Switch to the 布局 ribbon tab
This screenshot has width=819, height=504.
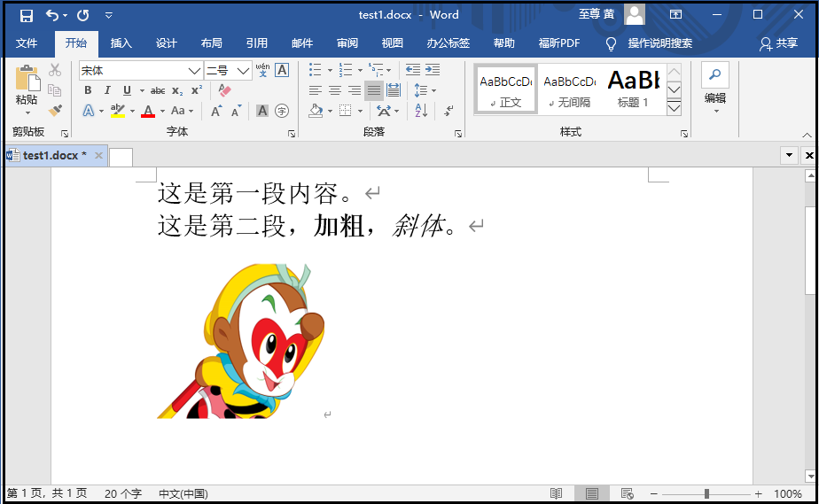tap(212, 43)
